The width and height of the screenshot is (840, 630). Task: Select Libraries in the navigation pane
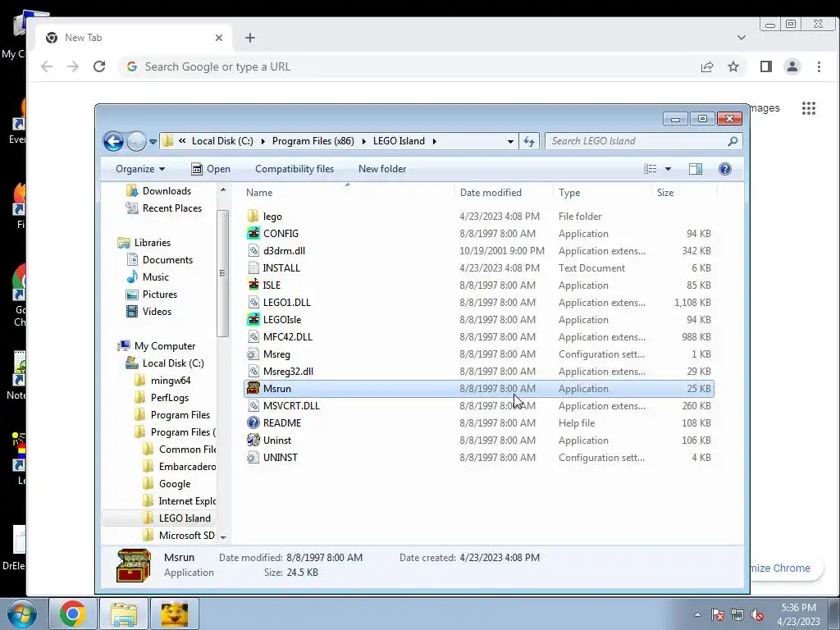(x=152, y=243)
